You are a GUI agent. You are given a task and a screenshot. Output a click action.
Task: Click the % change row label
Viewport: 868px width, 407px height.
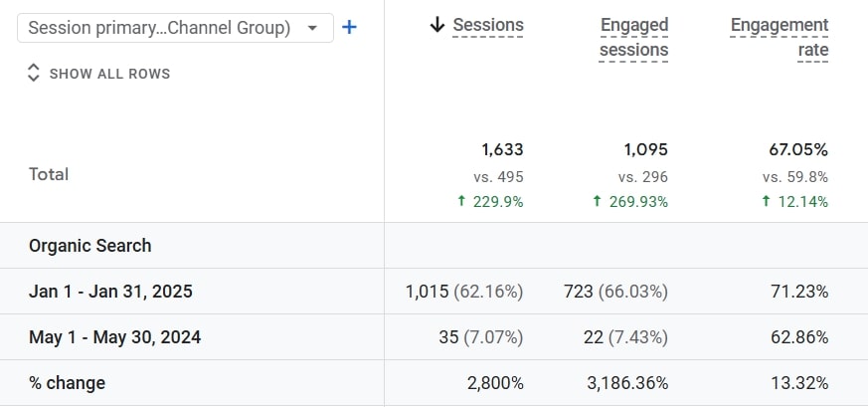click(x=67, y=383)
